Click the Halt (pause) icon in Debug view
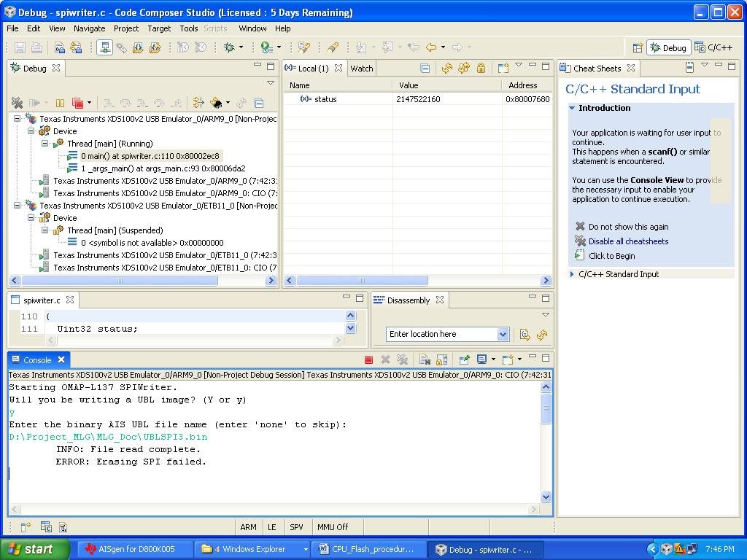Viewport: 747px width, 560px height. (x=60, y=103)
